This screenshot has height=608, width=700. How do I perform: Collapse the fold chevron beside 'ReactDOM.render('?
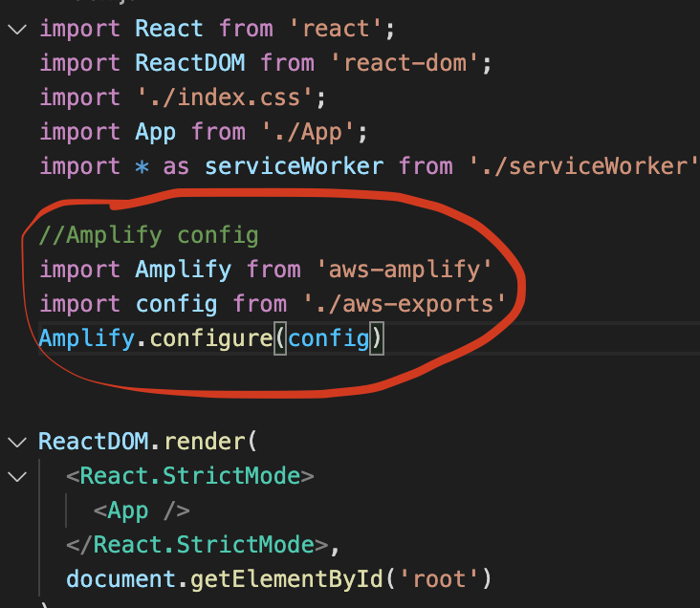[x=17, y=442]
